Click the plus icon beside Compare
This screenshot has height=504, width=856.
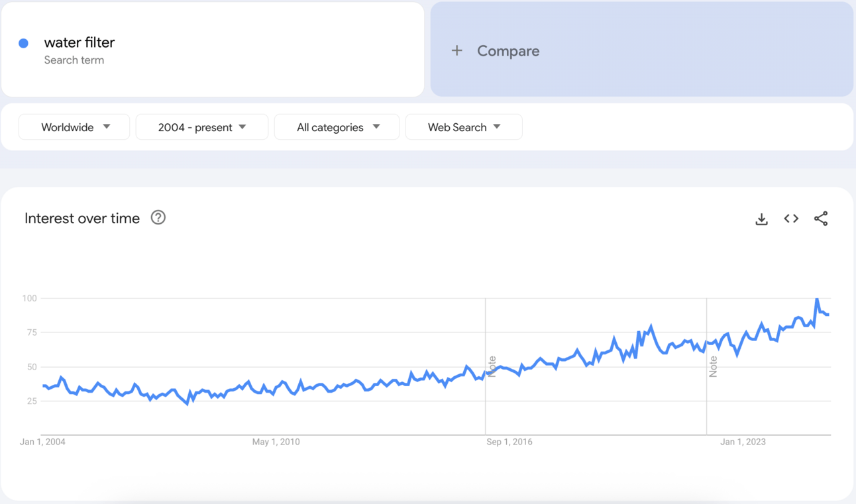click(456, 51)
